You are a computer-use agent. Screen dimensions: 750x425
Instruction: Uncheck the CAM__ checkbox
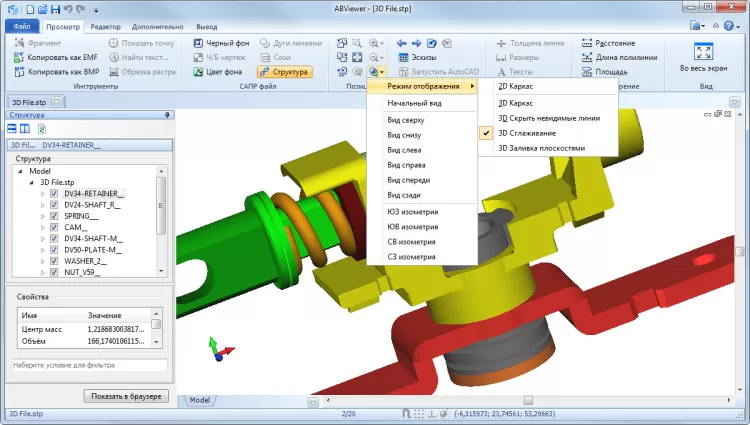point(54,228)
